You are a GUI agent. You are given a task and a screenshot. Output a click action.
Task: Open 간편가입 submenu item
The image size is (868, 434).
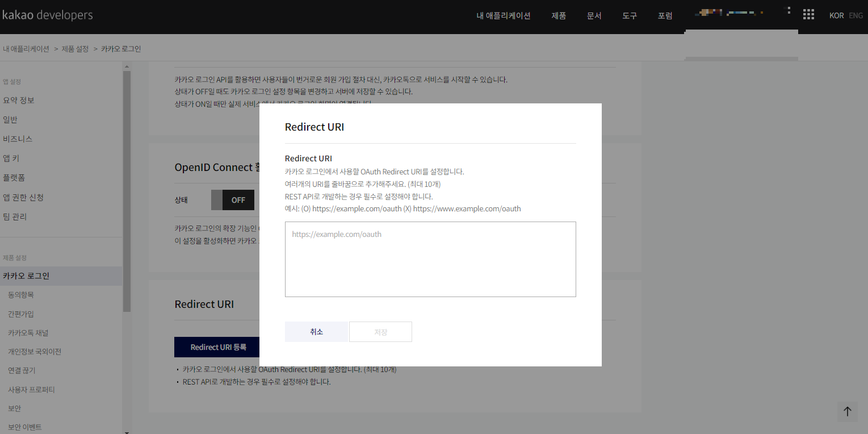(21, 314)
